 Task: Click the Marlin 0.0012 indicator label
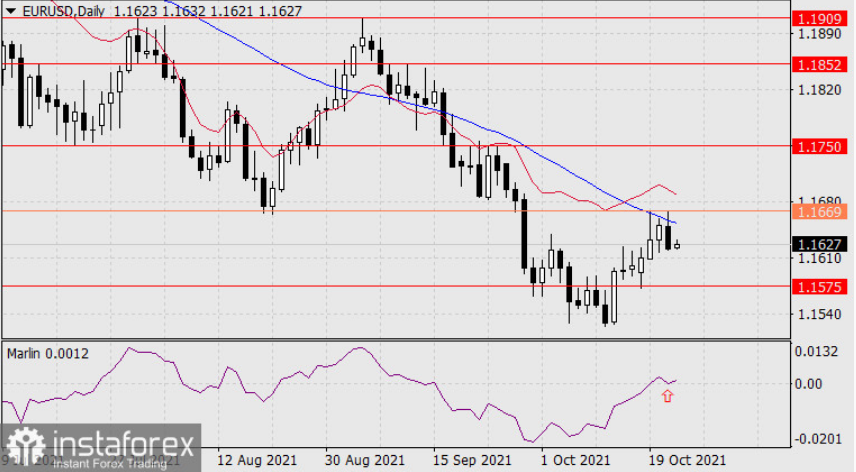(47, 354)
